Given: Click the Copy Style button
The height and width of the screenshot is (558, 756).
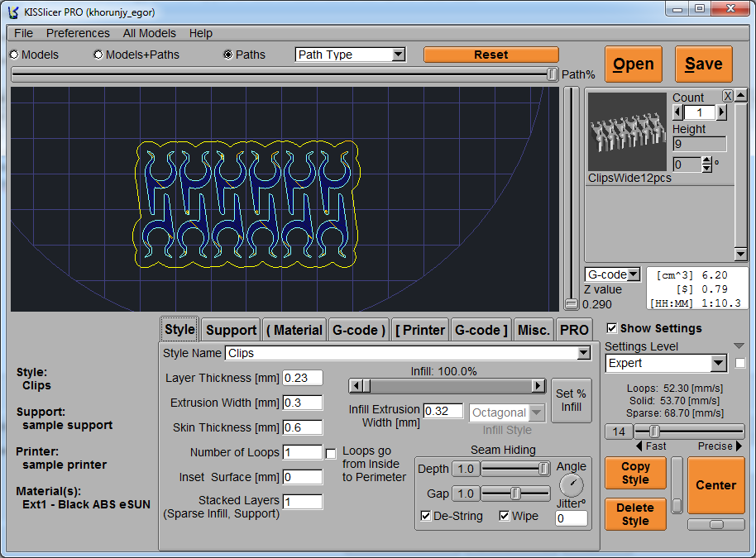Looking at the screenshot, I should click(635, 473).
